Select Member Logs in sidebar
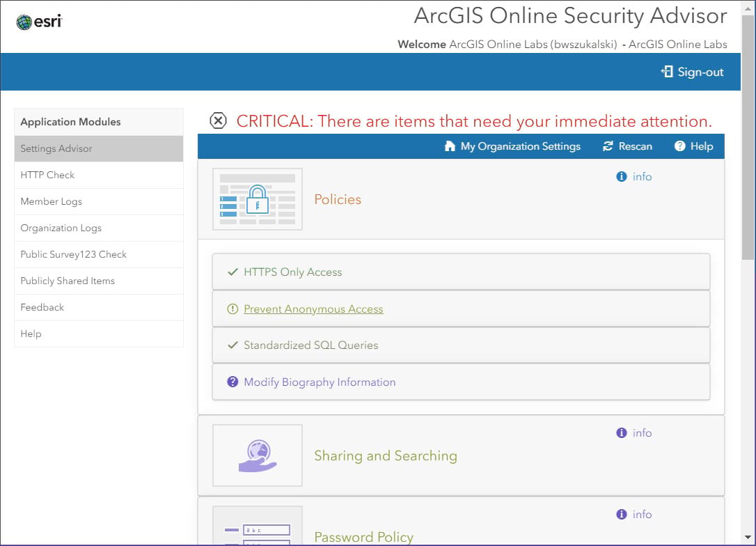Image resolution: width=756 pixels, height=546 pixels. click(52, 201)
